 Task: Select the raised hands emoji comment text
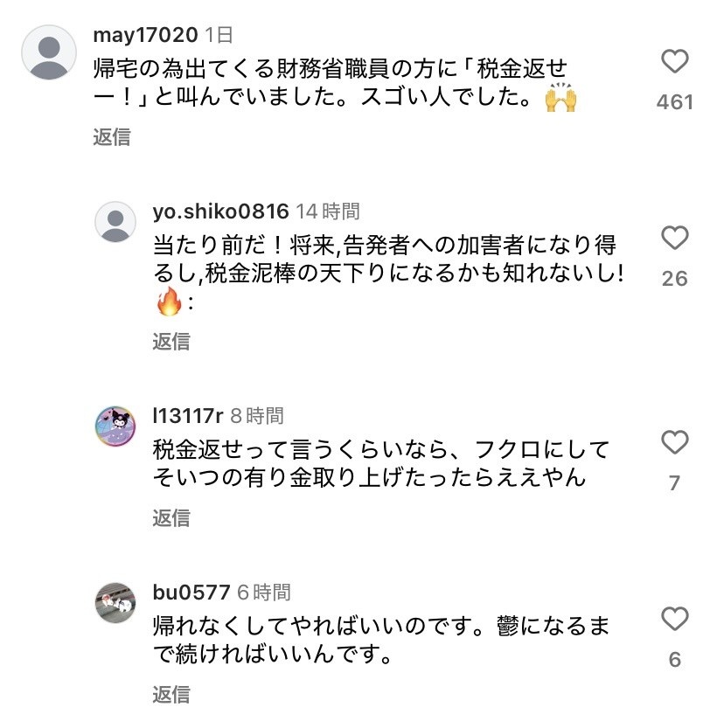coord(335,84)
